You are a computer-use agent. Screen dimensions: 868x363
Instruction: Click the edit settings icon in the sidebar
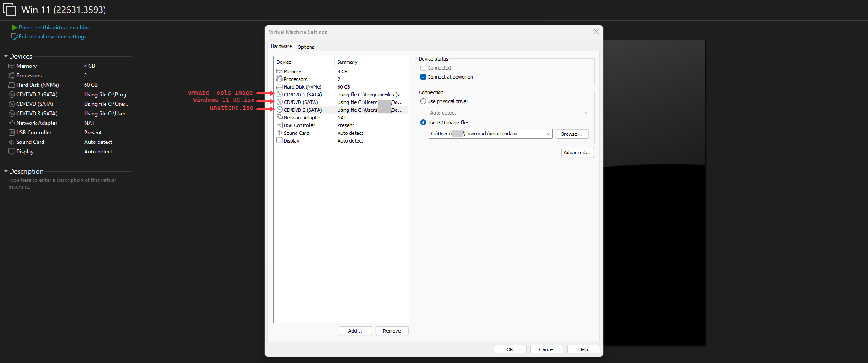coord(14,37)
